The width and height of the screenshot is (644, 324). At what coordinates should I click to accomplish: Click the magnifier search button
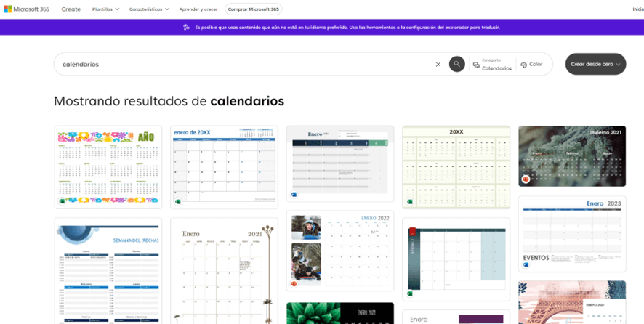(x=456, y=64)
